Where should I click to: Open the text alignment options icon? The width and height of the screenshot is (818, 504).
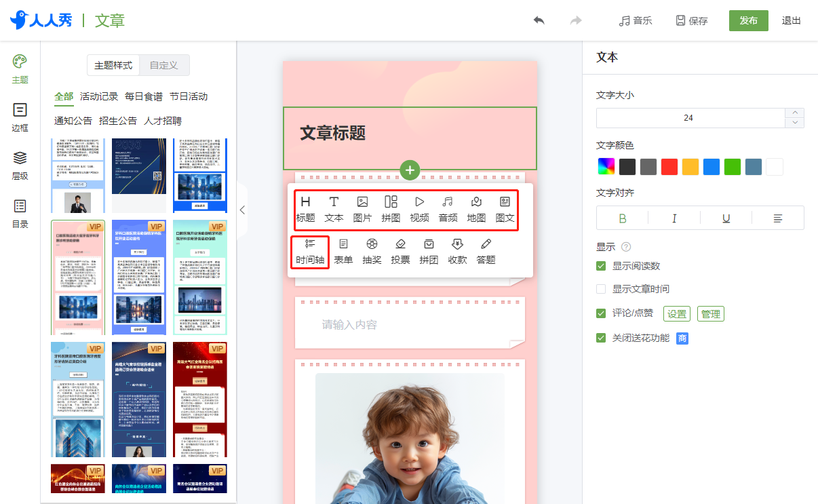coord(778,218)
